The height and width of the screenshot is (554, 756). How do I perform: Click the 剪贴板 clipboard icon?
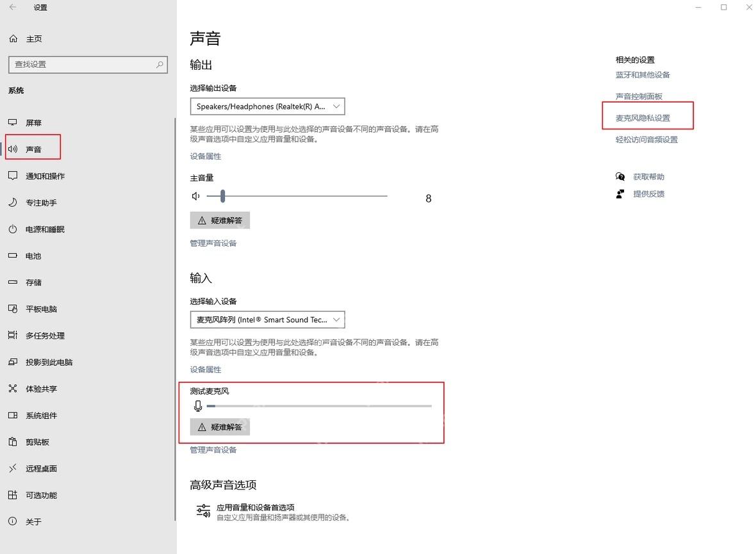(x=13, y=442)
